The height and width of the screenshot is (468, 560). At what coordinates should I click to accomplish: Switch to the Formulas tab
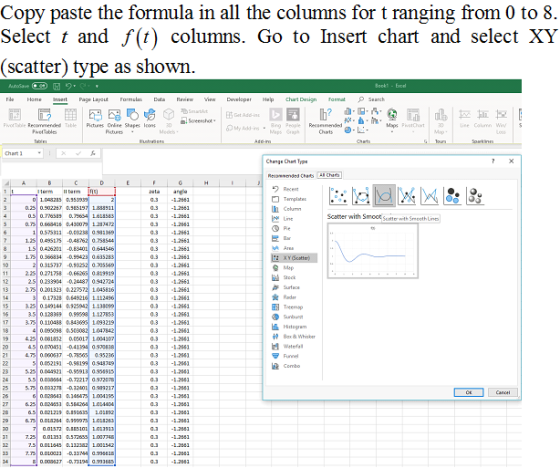(131, 99)
